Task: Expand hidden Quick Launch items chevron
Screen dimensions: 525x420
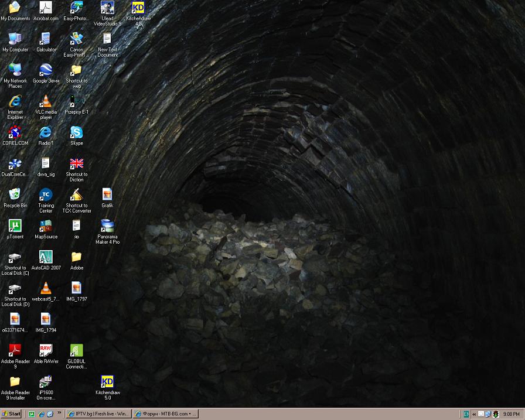Action: (59, 412)
